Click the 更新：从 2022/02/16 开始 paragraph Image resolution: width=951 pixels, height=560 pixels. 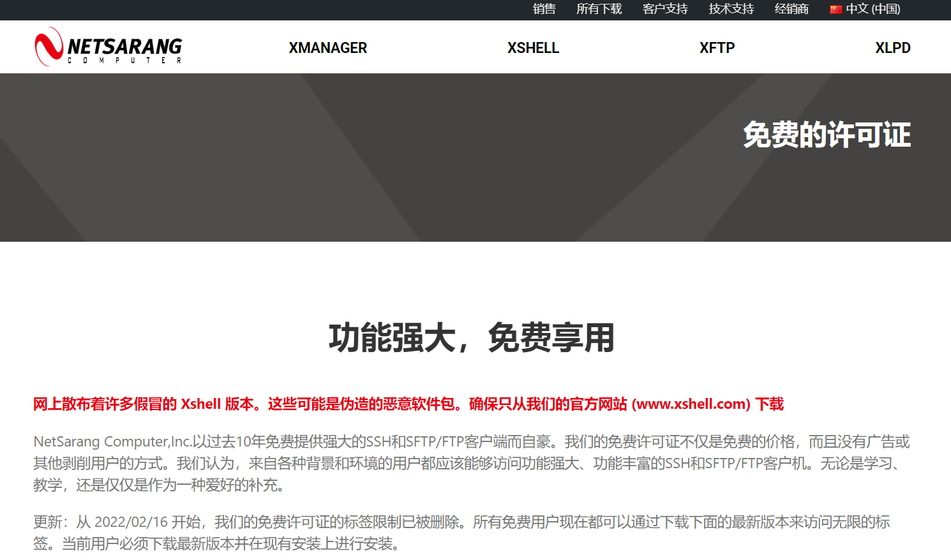pos(462,533)
